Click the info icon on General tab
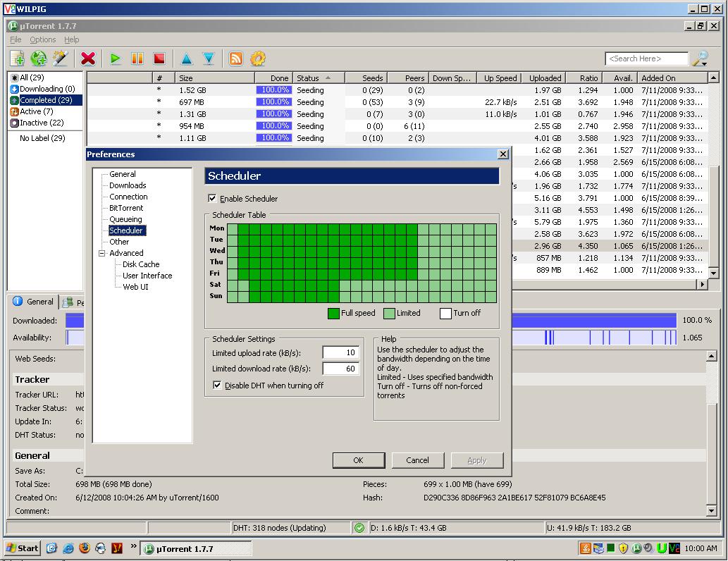Image resolution: width=728 pixels, height=561 pixels. [18, 302]
